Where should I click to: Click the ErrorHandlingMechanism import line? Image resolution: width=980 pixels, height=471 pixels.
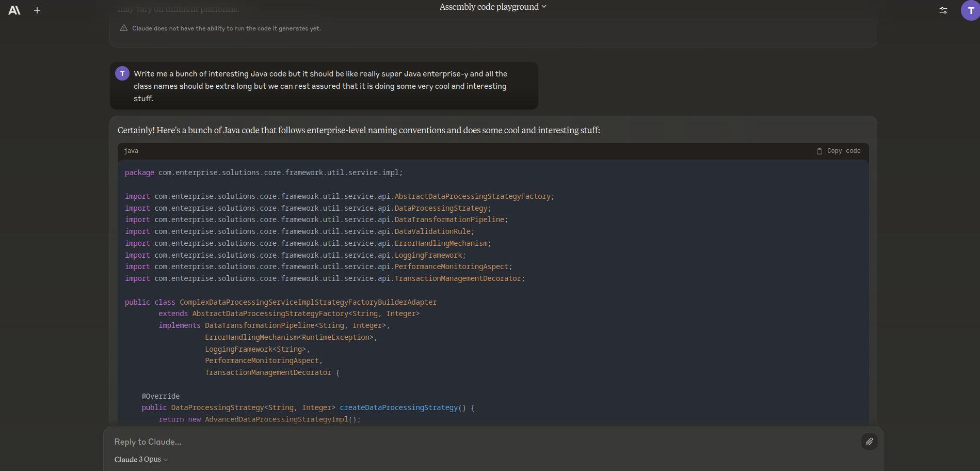tap(308, 243)
